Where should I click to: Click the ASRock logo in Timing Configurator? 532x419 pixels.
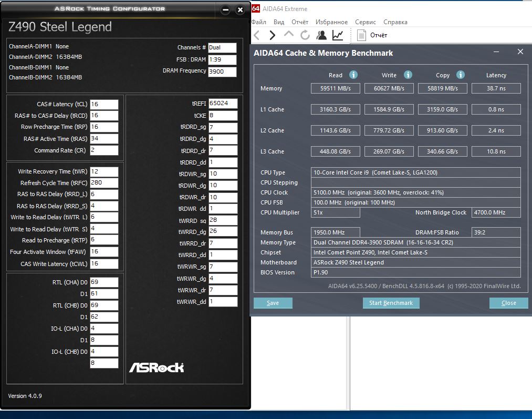point(157,367)
